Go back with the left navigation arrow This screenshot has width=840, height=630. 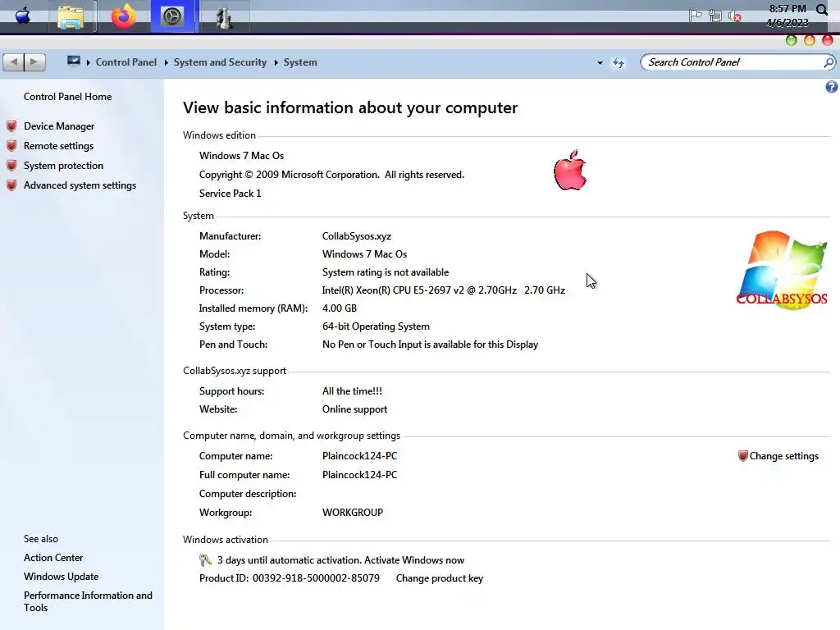click(x=13, y=62)
